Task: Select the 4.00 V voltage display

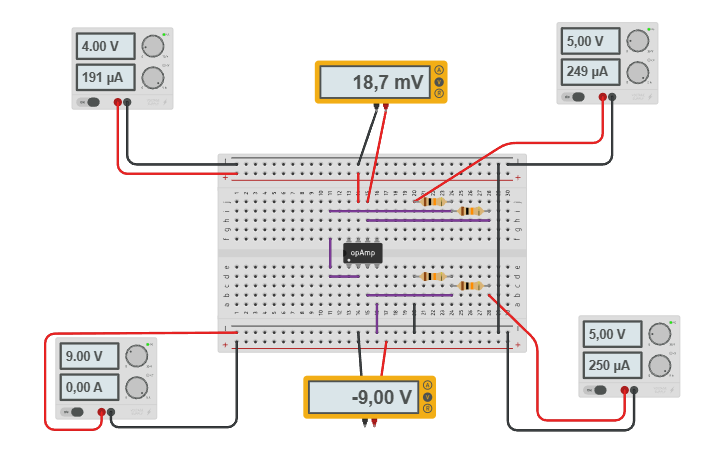Action: (x=105, y=46)
